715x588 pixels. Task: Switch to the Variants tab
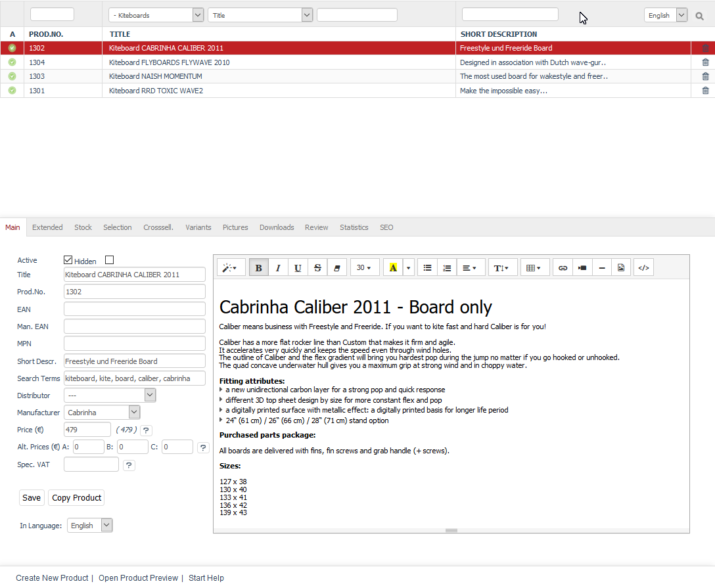pos(198,227)
